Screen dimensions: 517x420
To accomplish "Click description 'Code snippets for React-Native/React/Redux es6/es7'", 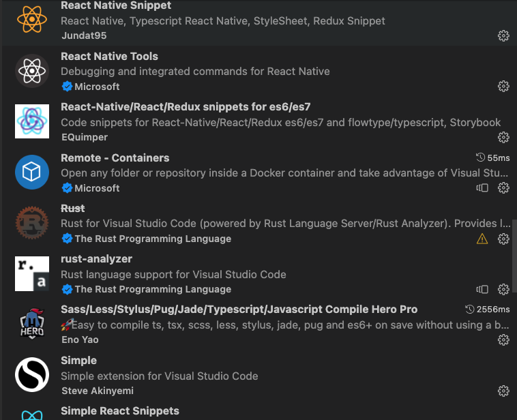I will pos(280,122).
